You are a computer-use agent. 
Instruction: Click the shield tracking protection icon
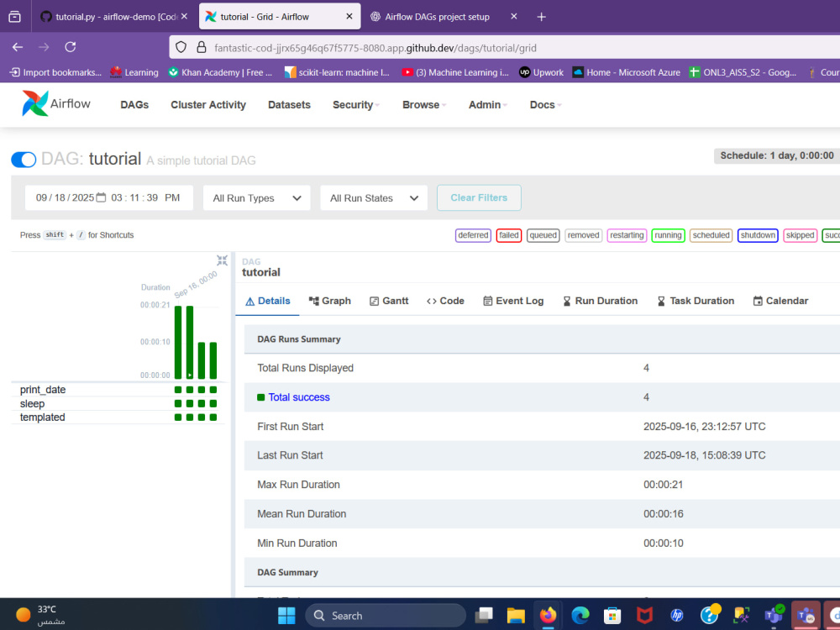tap(181, 47)
